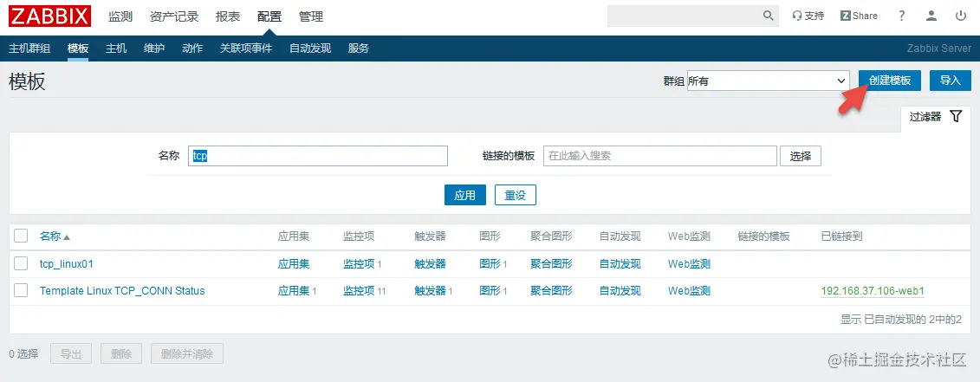Image resolution: width=980 pixels, height=382 pixels.
Task: Open the 报表 top menu
Action: 228,16
